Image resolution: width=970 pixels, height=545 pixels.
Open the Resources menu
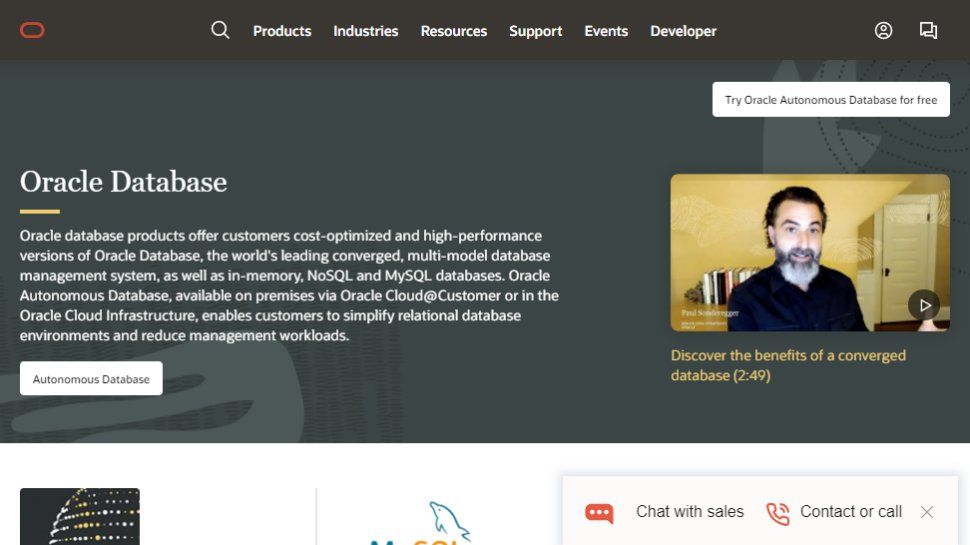click(x=453, y=31)
